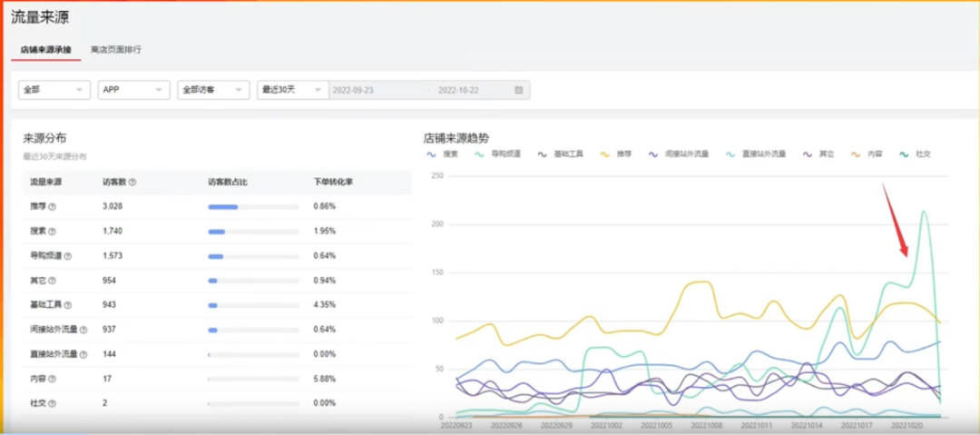Image resolution: width=980 pixels, height=435 pixels.
Task: Click help icon next to 间接站外流量
Action: tap(84, 330)
